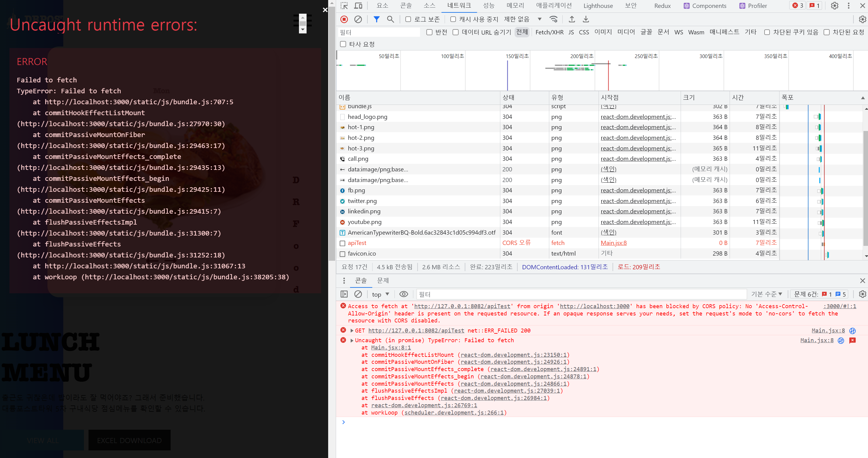This screenshot has width=868, height=458.
Task: Enable the preserve log checkbox
Action: (x=408, y=19)
